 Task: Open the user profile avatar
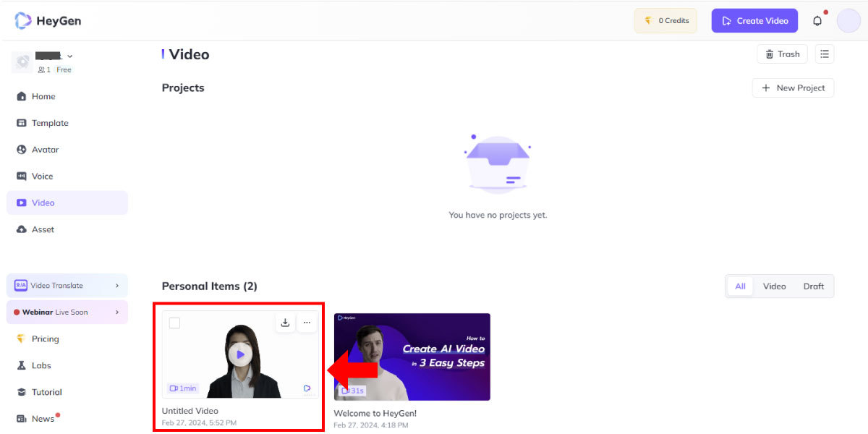pyautogui.click(x=848, y=20)
